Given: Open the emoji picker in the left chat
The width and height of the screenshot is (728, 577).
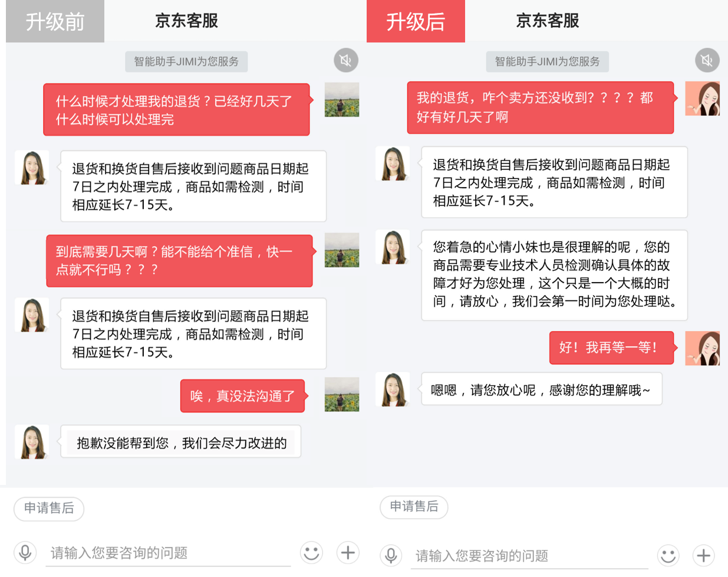Looking at the screenshot, I should [x=311, y=553].
